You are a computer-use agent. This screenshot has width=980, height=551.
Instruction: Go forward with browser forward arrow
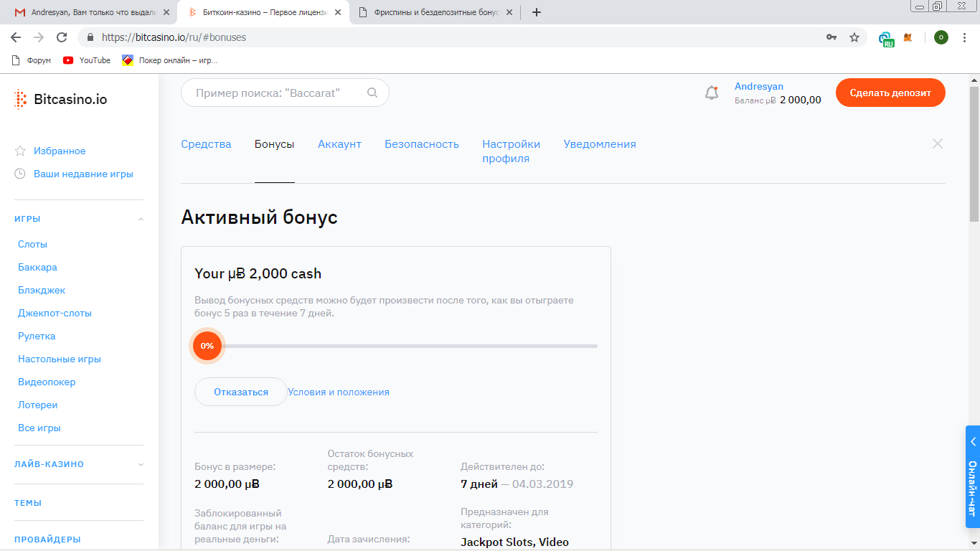coord(39,37)
